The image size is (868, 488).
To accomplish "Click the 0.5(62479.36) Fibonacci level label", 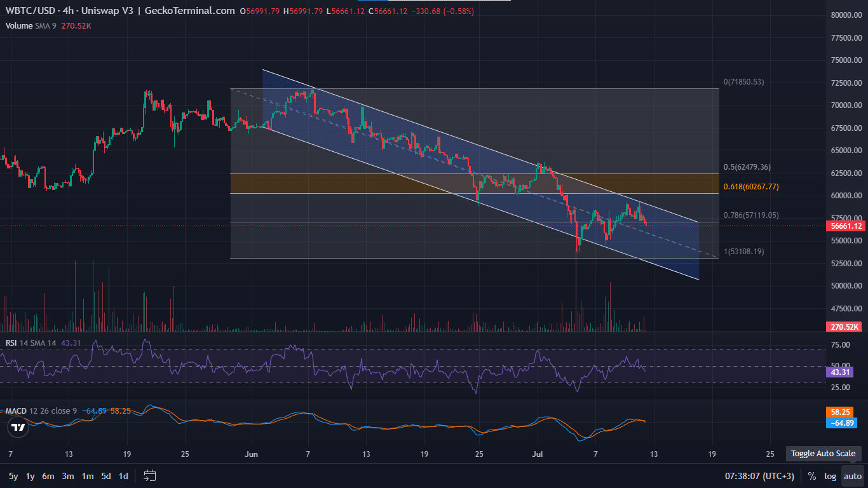I will point(747,167).
